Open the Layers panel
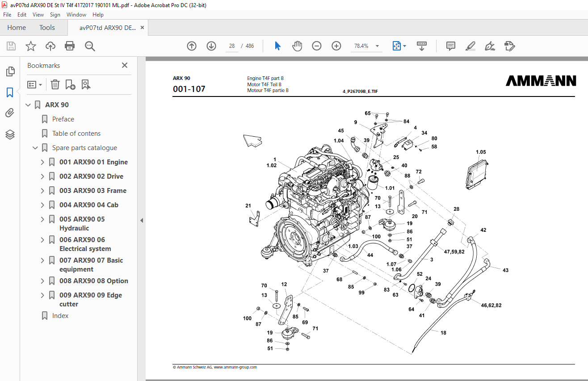This screenshot has width=588, height=381. coord(10,134)
